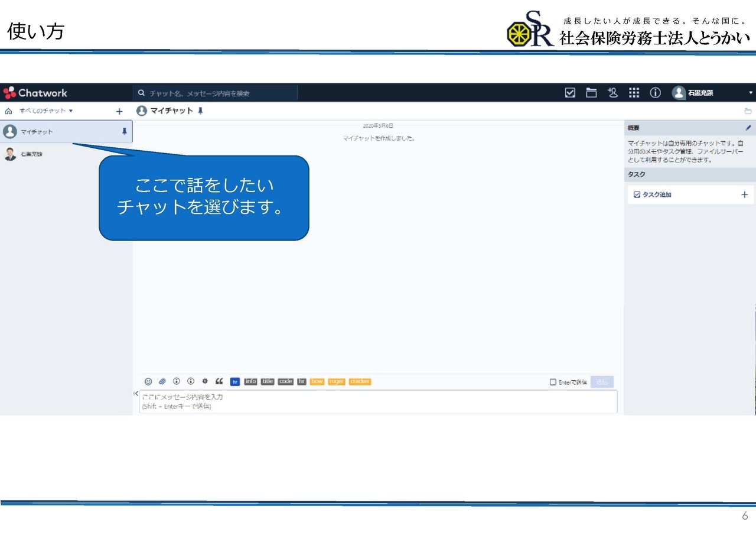Edit overview with pencil icon in 概要 panel
The width and height of the screenshot is (756, 535).
(x=748, y=128)
